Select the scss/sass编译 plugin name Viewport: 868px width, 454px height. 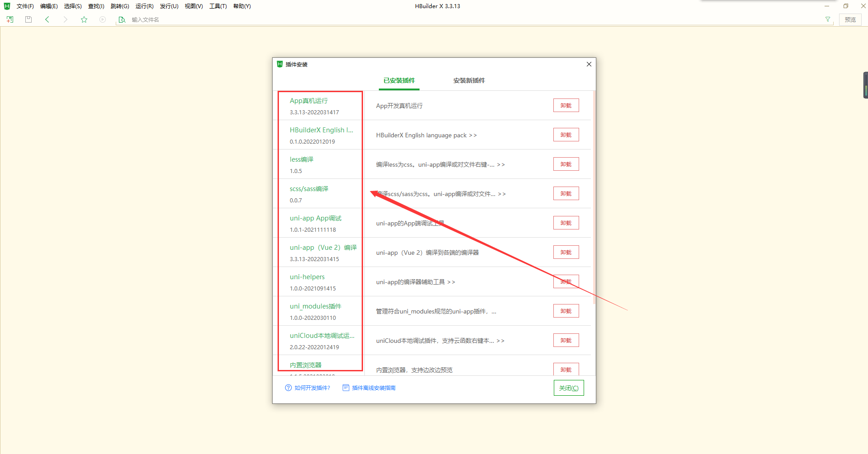[x=309, y=189]
